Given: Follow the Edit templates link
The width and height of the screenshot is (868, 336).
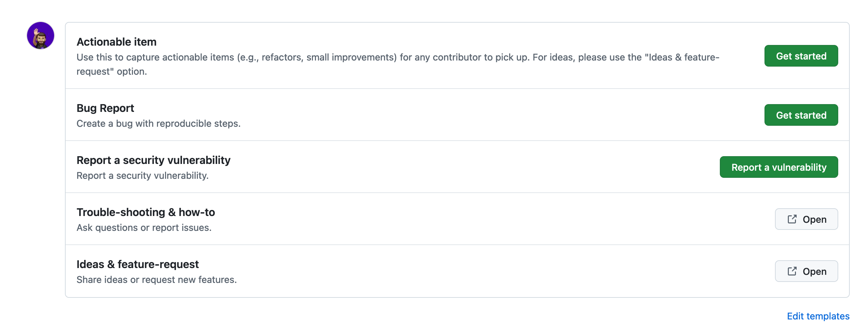Looking at the screenshot, I should tap(818, 316).
